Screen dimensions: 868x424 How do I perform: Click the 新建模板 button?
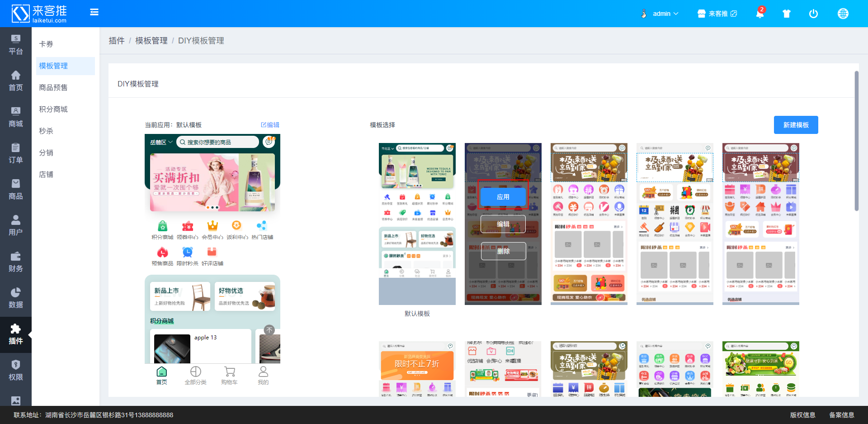pyautogui.click(x=796, y=125)
